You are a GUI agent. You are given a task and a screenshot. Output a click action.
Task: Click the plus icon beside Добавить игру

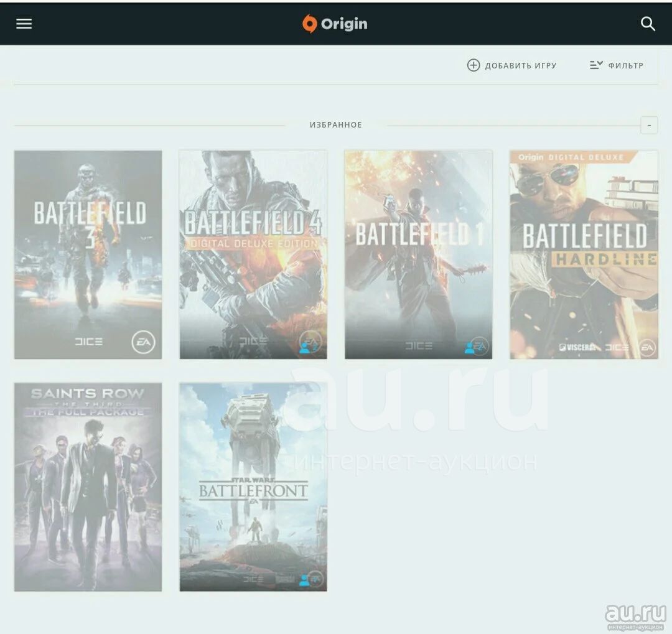point(473,65)
